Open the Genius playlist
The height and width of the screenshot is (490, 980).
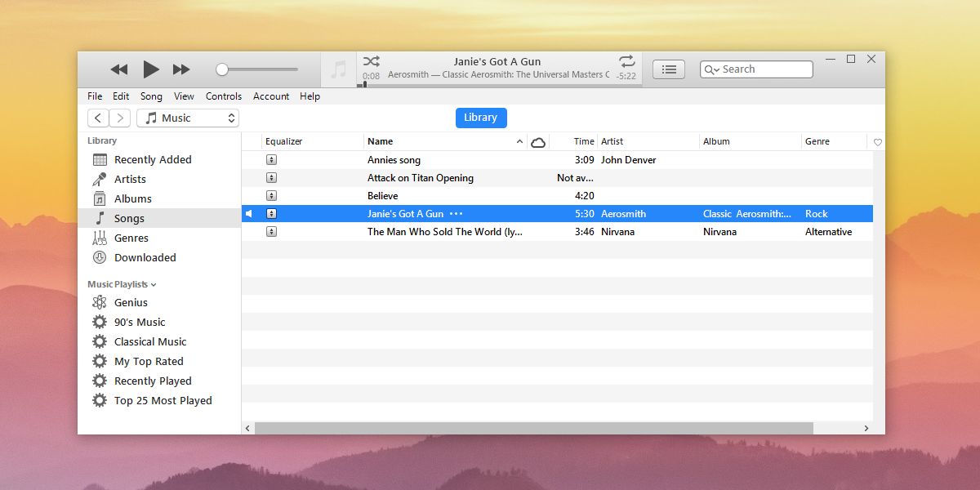159,303
